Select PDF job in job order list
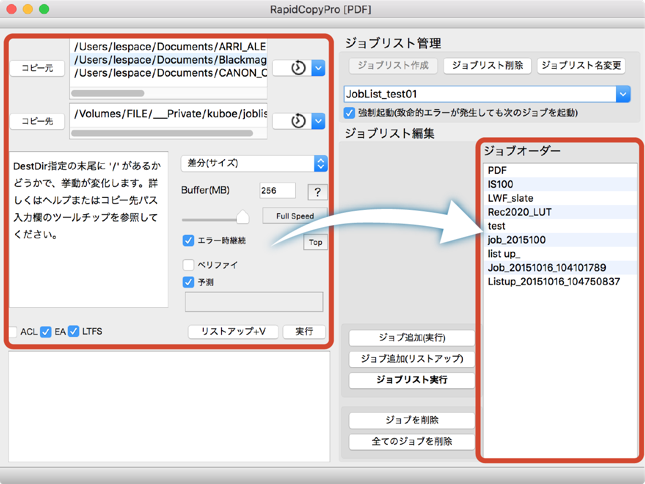The image size is (645, 484). (x=561, y=170)
